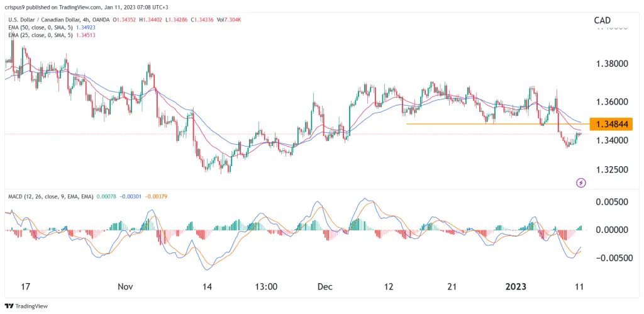644x314 pixels.
Task: Click the orange horizontal support line
Action: click(x=498, y=124)
